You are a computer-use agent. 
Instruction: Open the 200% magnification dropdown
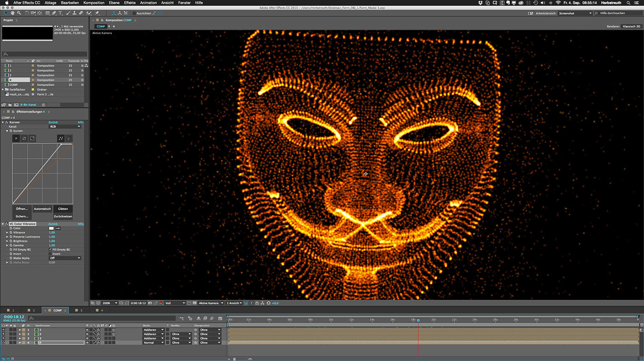tap(109, 303)
